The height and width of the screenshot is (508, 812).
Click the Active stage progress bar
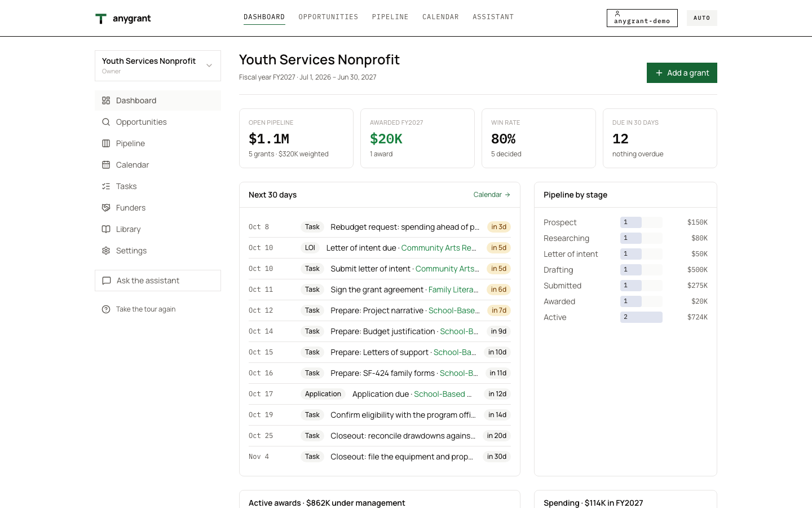641,317
